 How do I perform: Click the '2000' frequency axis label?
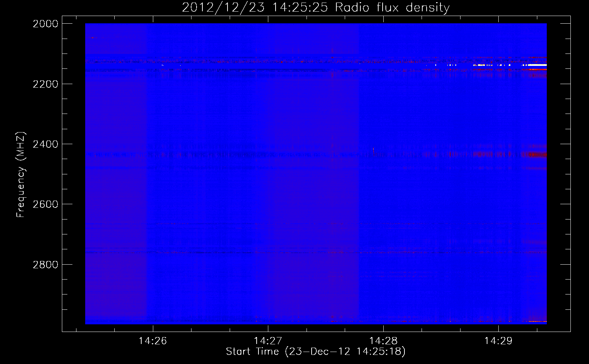46,24
